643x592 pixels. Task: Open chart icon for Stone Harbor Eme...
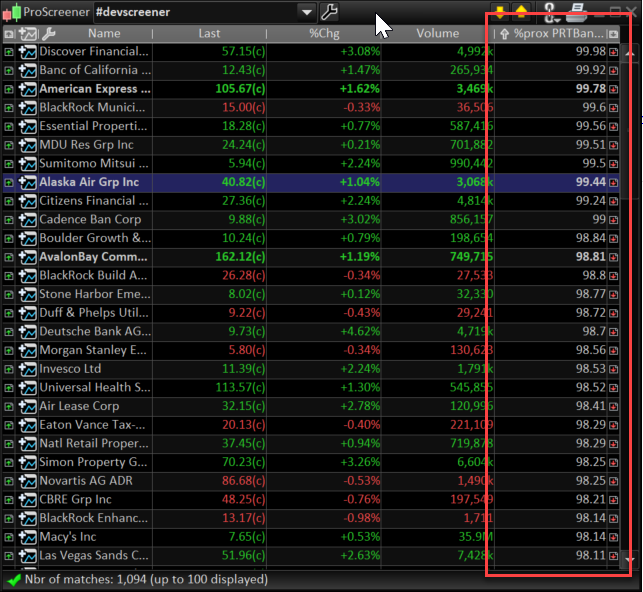point(28,294)
